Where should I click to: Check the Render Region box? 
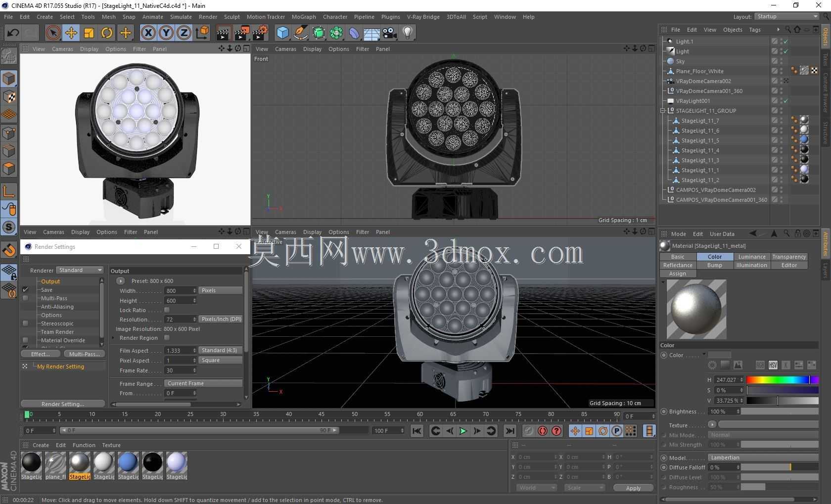click(x=167, y=338)
